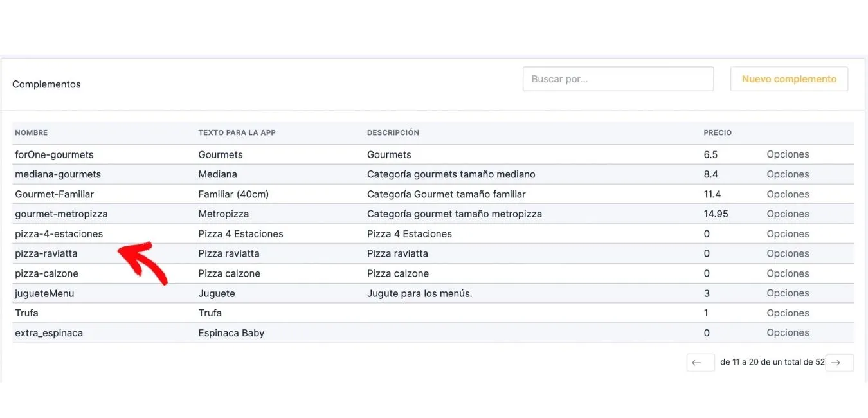Sort by the PRECIO column header
868x418 pixels.
[x=718, y=132]
